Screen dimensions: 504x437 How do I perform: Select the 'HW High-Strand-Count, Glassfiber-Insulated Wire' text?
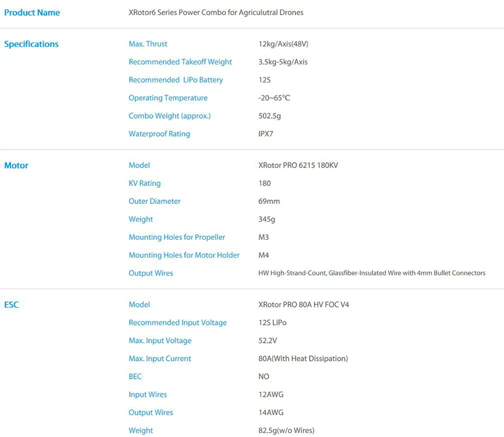(330, 273)
